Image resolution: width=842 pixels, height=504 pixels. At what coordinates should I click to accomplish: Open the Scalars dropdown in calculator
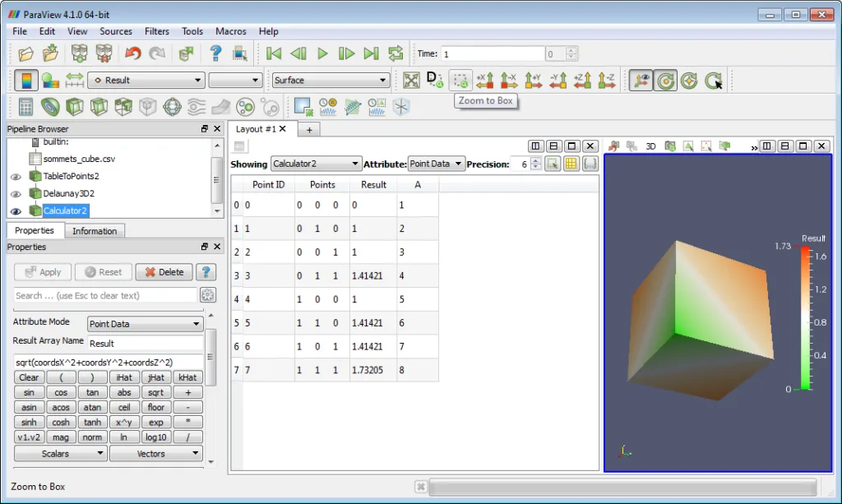[61, 454]
